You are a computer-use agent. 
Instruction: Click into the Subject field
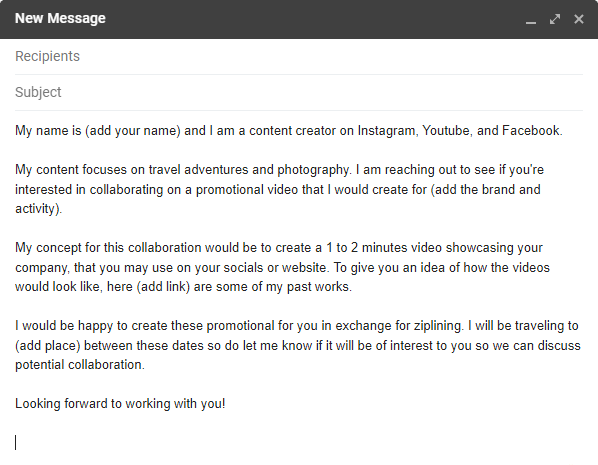coord(299,92)
